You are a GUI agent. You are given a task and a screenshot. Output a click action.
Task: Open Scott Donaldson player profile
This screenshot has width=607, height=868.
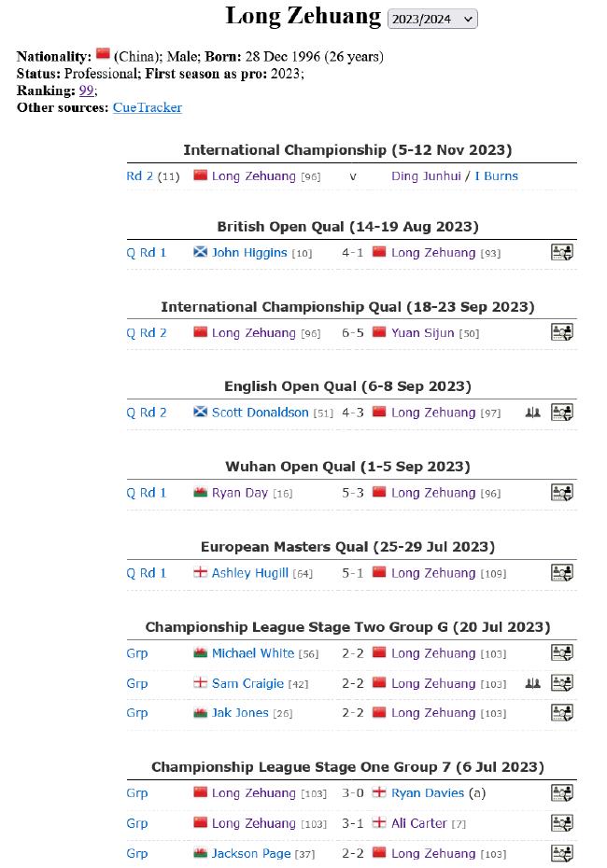tap(260, 413)
